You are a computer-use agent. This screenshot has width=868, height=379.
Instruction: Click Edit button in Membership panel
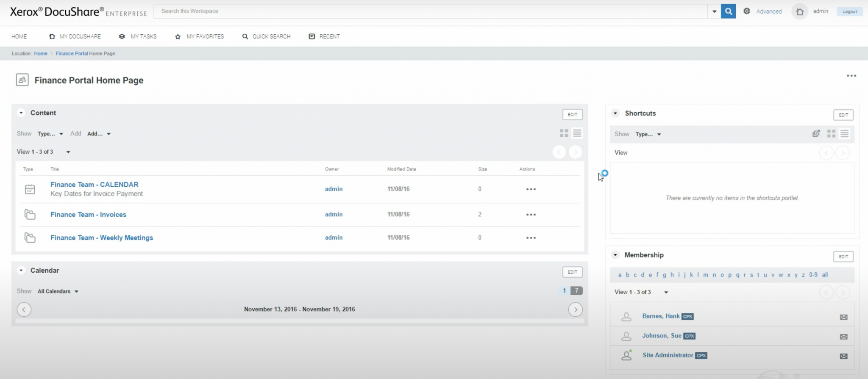pos(843,257)
